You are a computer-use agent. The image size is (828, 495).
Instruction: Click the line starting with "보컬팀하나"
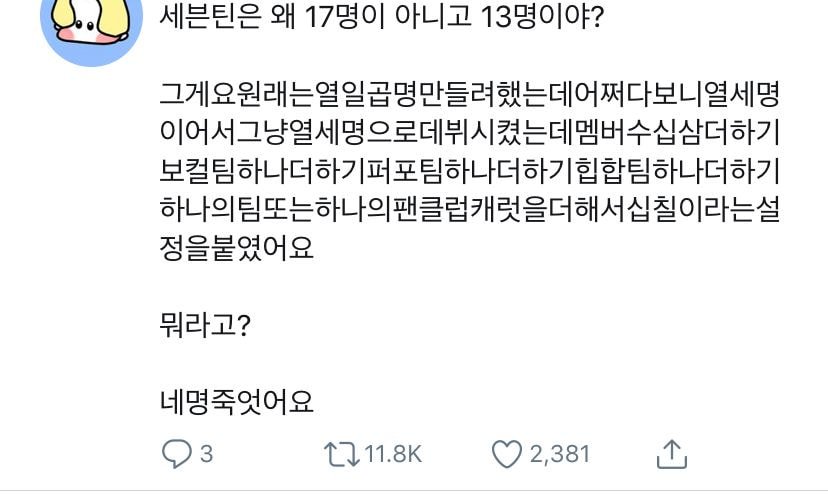(469, 171)
